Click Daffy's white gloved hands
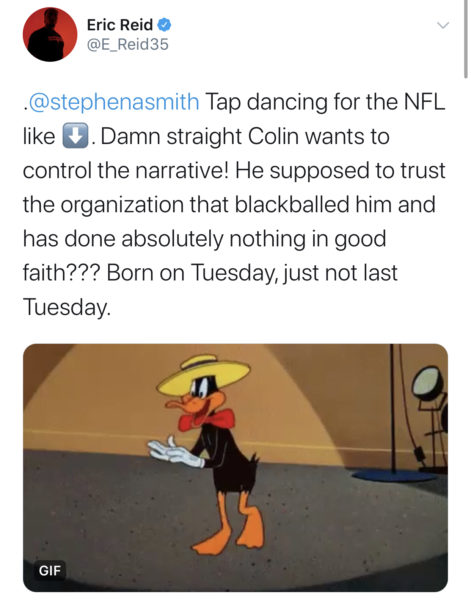Screen dimensions: 471x600 (175, 452)
